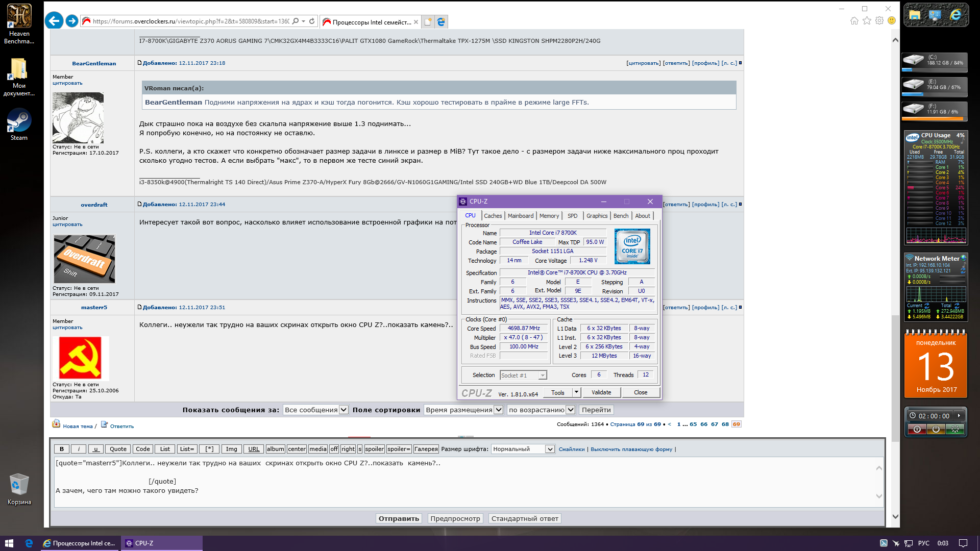Click the red shutdown gadget button

tap(917, 430)
